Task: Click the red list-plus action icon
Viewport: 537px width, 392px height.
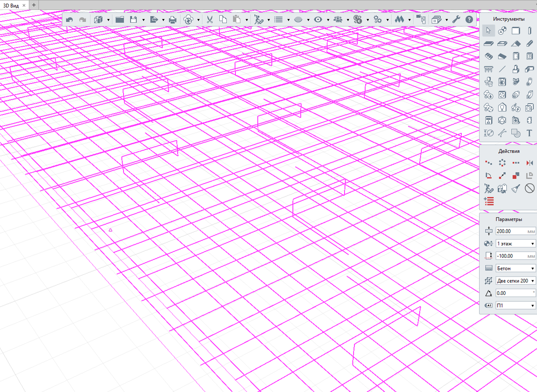Action: 488,201
